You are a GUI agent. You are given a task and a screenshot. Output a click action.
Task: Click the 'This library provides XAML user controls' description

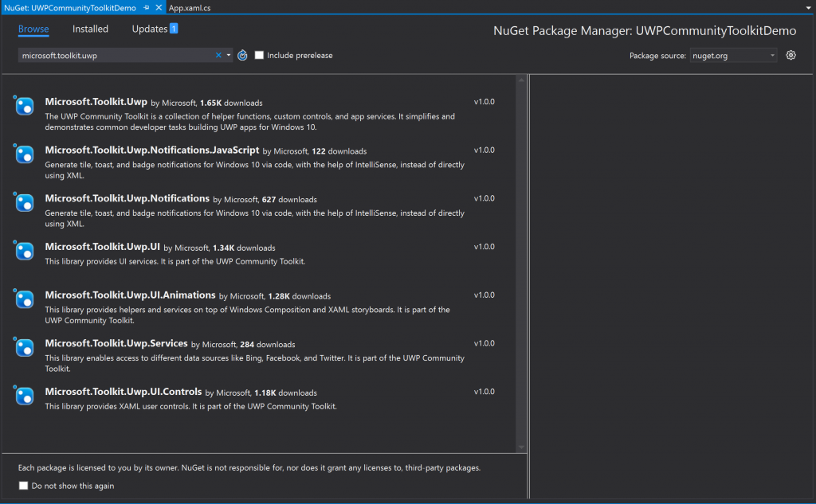click(190, 407)
